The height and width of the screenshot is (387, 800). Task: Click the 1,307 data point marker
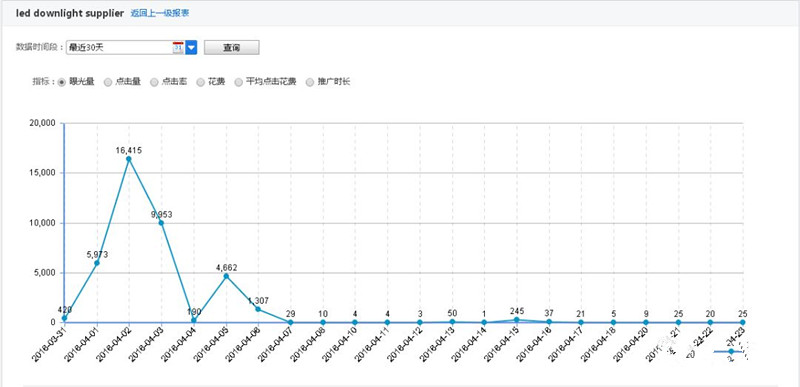click(x=258, y=309)
